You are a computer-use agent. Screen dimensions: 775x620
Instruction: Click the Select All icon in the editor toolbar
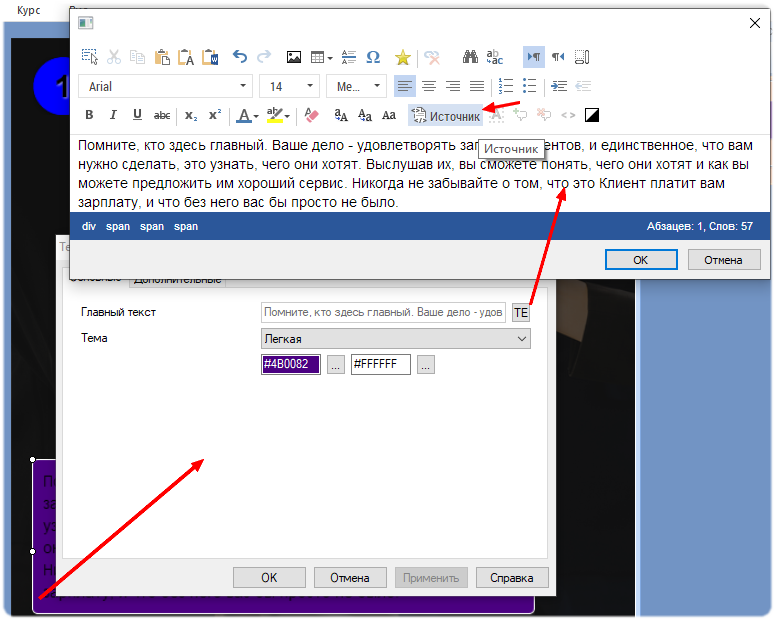click(89, 57)
